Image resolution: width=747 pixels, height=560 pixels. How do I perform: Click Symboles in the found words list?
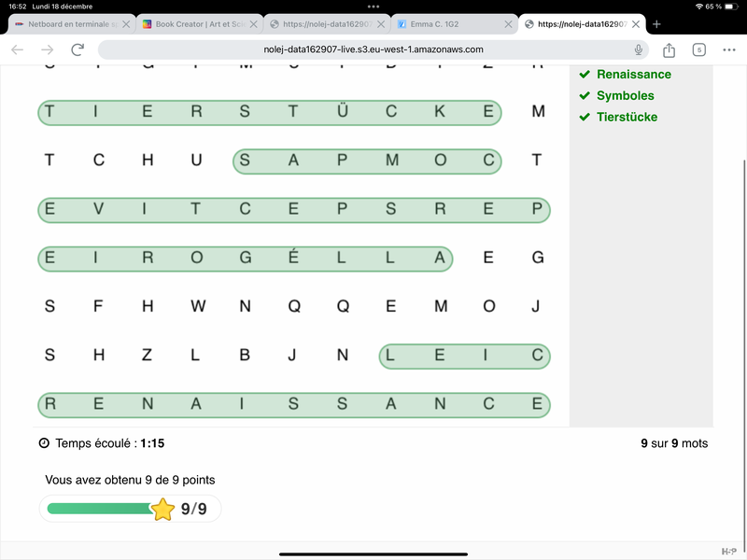[x=625, y=95]
